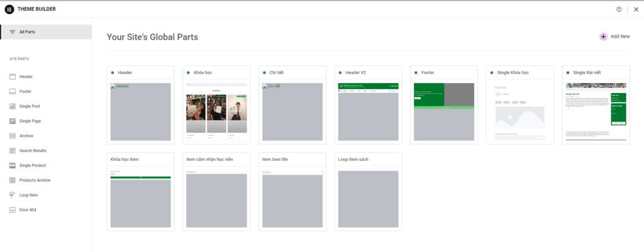This screenshot has width=644, height=252.
Task: Open the Khóa học card thumbnail
Action: (x=216, y=112)
